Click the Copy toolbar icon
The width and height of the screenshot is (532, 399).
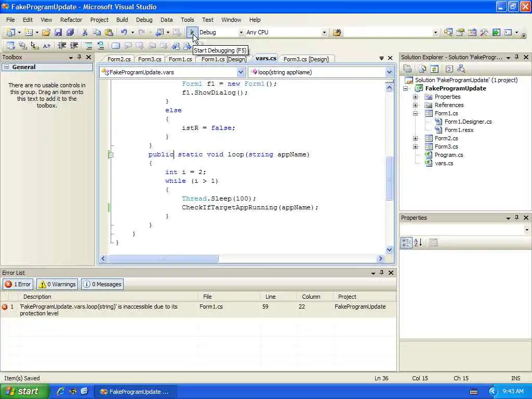97,32
